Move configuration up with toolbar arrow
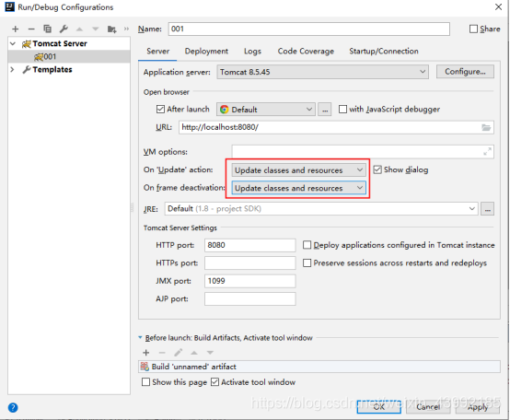Image resolution: width=510 pixels, height=420 pixels. [79, 29]
